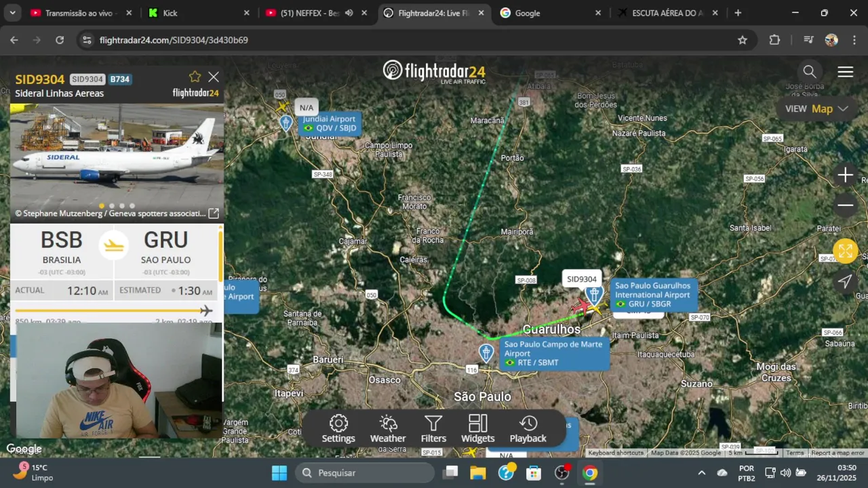Click the N/A aircraft near Jundiai
The image size is (868, 488).
click(283, 106)
